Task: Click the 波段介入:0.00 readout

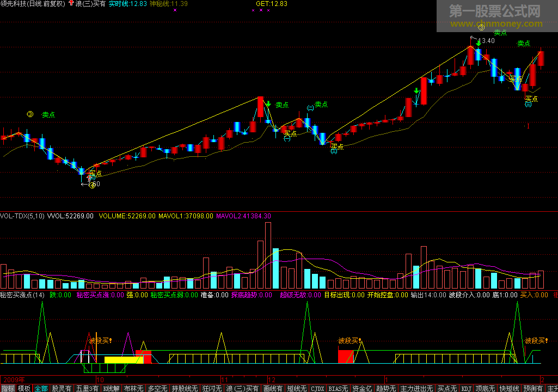Action: click(x=469, y=295)
